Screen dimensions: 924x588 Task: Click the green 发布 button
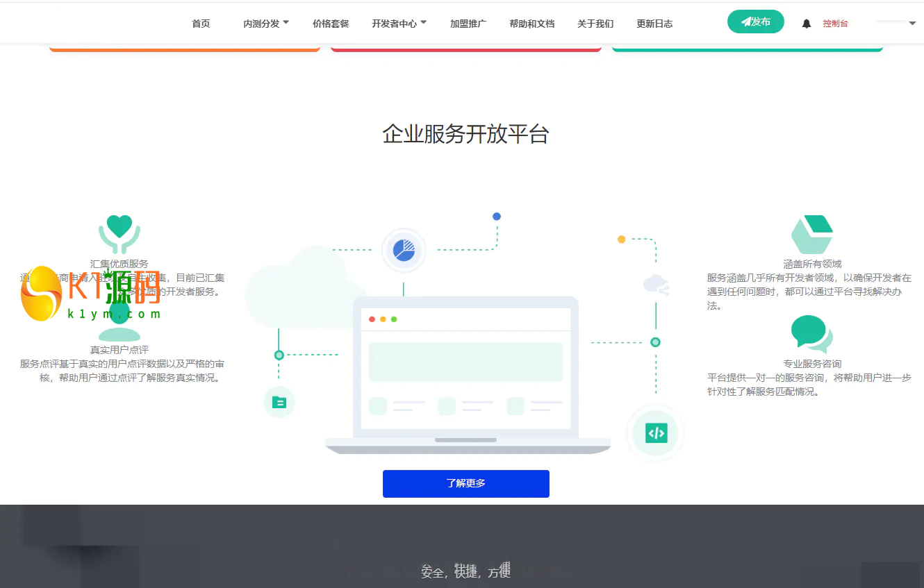click(756, 22)
